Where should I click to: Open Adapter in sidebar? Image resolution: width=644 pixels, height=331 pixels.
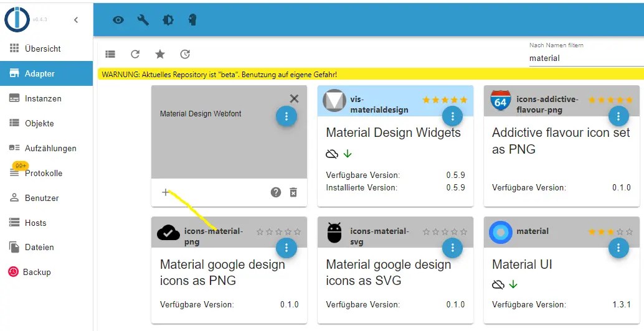point(47,73)
